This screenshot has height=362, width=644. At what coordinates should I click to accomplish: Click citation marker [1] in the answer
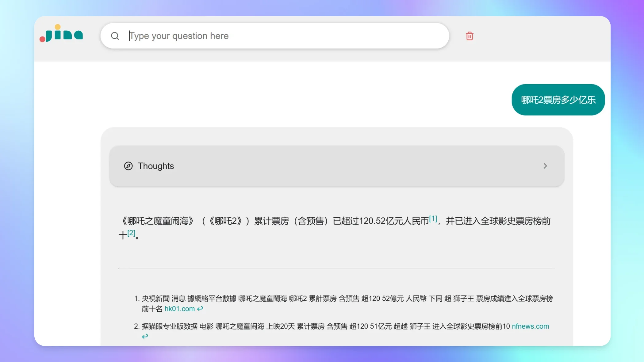point(433,218)
